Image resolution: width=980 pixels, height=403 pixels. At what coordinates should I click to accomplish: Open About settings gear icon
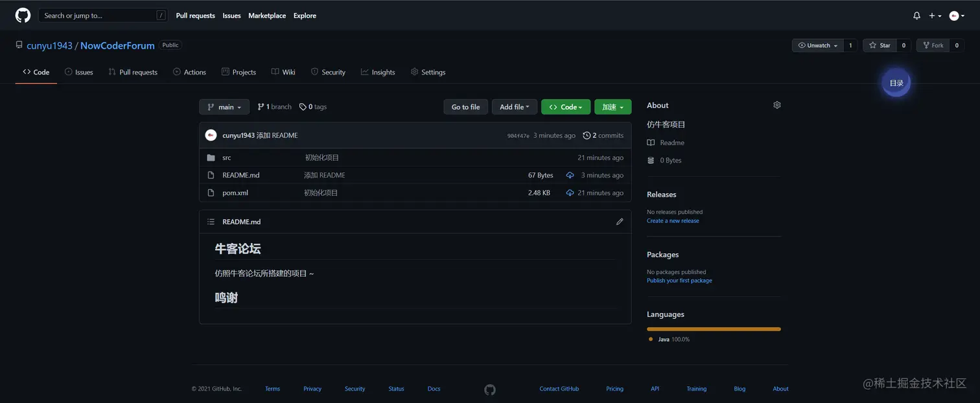[777, 105]
